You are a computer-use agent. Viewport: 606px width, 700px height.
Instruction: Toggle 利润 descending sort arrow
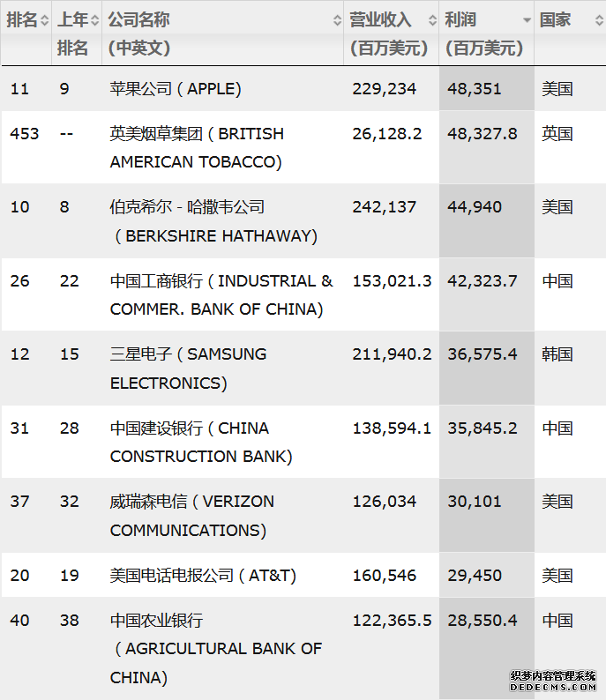[527, 20]
